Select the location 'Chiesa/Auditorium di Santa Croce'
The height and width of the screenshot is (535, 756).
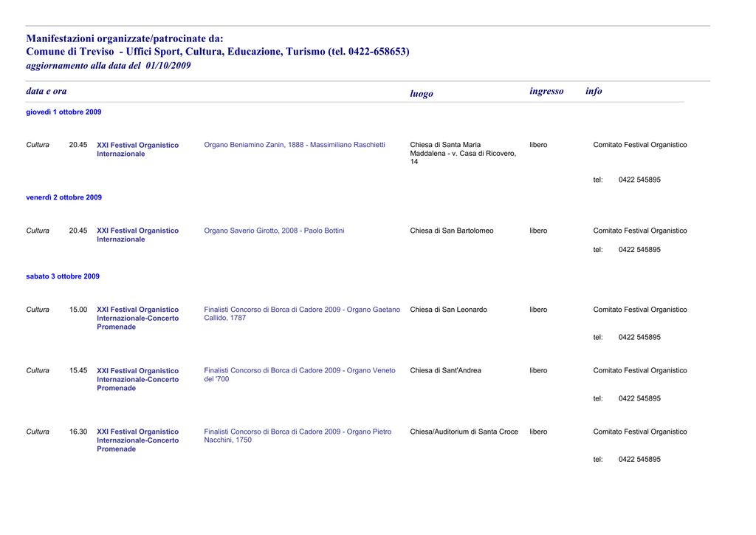pyautogui.click(x=464, y=432)
